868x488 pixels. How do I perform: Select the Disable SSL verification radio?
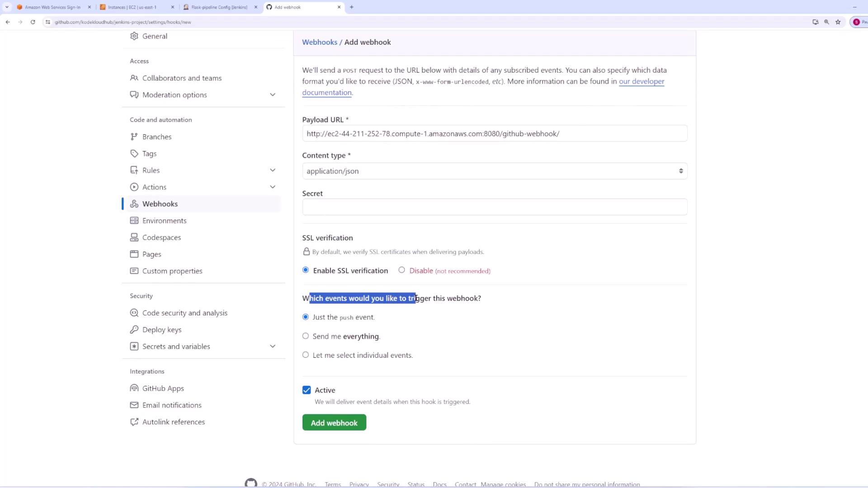click(401, 270)
